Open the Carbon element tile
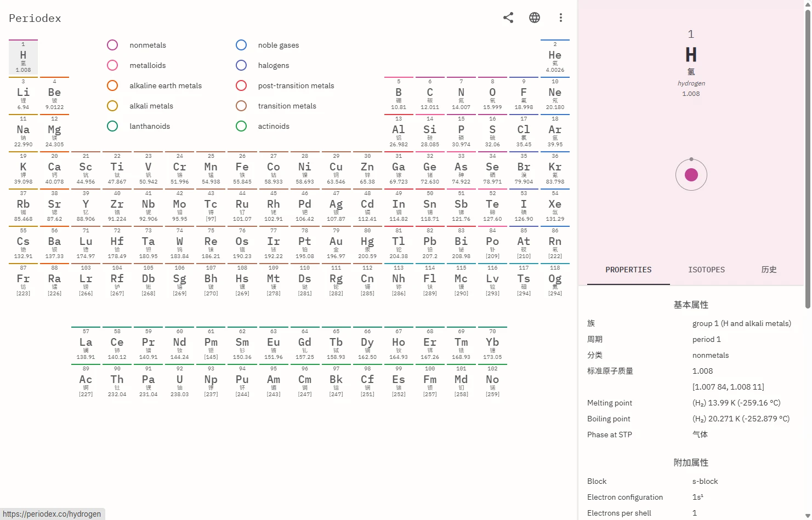The image size is (812, 520). click(x=430, y=94)
